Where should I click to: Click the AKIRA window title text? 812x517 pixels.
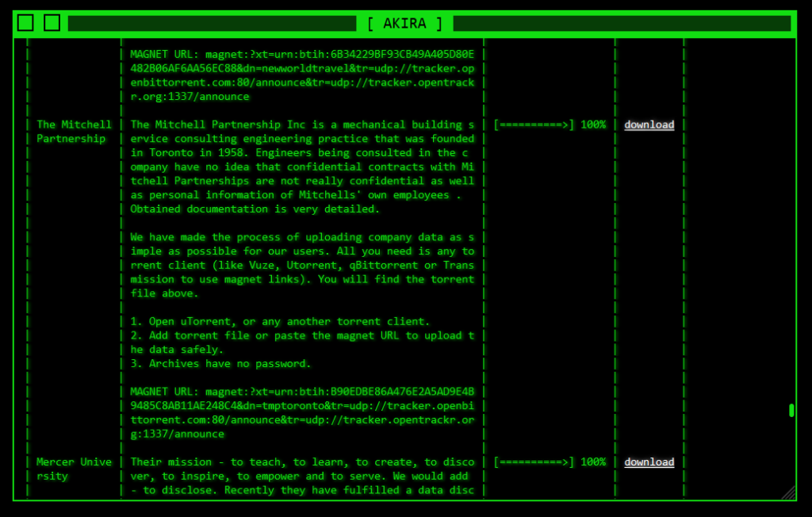404,24
